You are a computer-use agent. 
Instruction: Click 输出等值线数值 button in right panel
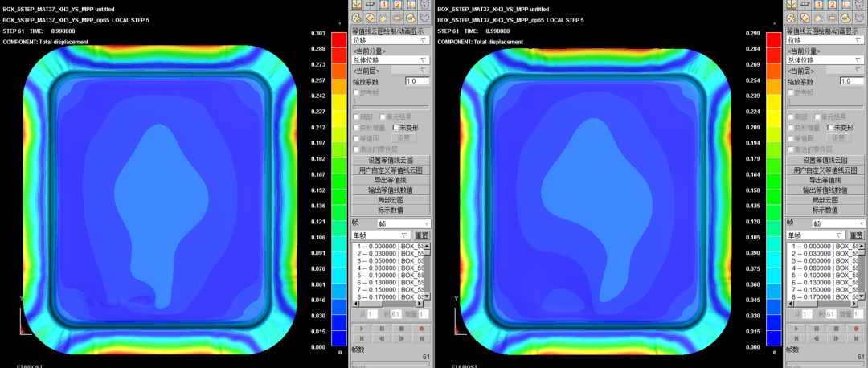pos(825,190)
